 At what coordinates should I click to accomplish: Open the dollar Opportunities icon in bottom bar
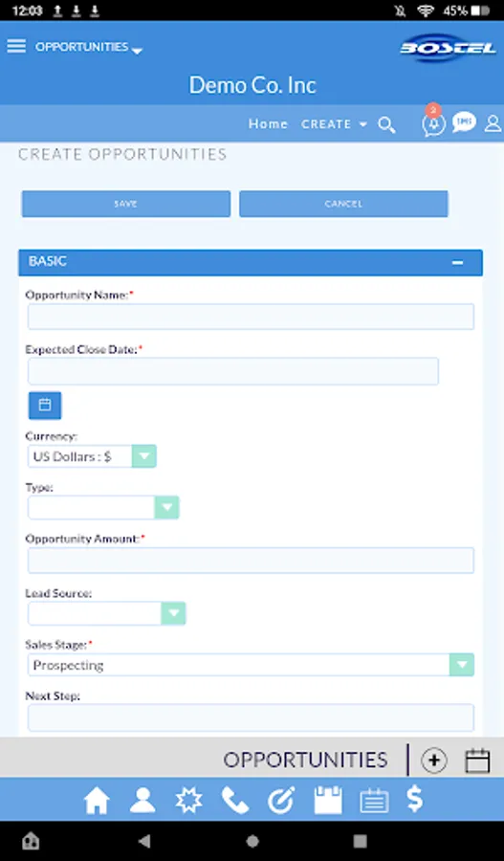[415, 799]
